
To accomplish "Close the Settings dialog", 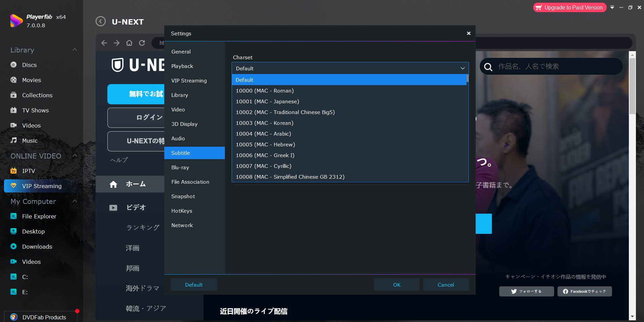I will [469, 33].
